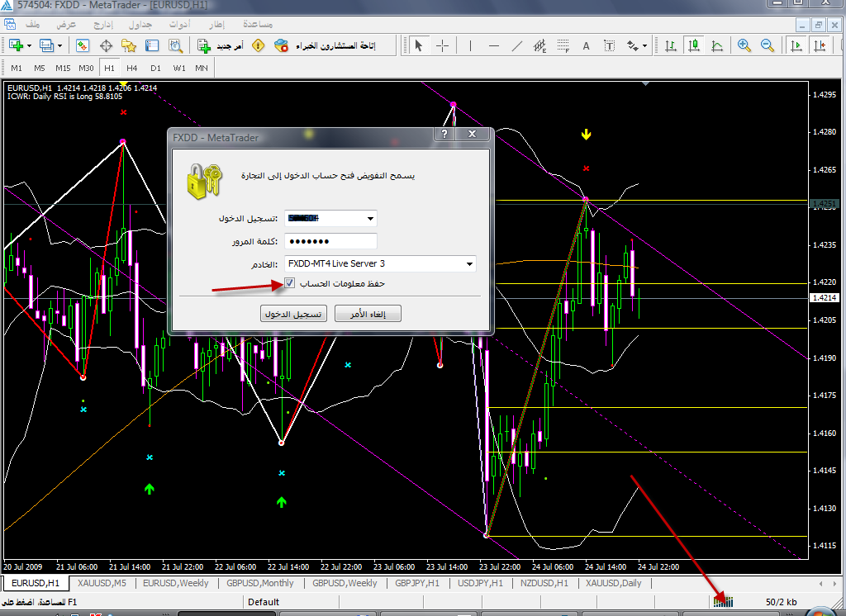Open the Strategy Tester magnifier icon
This screenshot has width=846, height=616.
pos(175,46)
